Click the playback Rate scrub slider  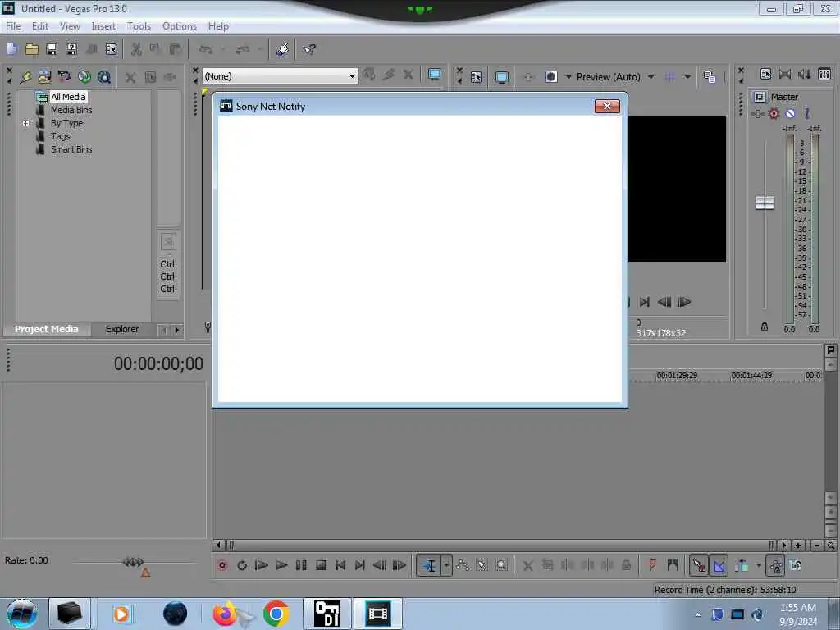click(x=133, y=562)
